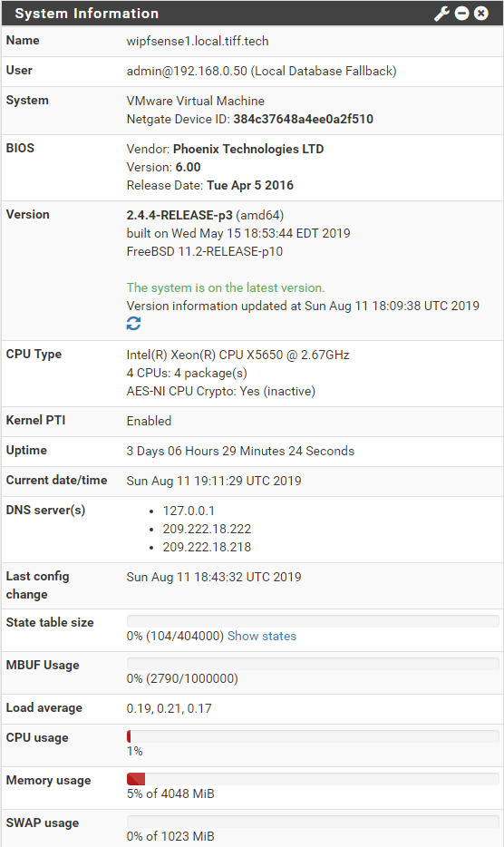Viewport: 504px width, 847px height.
Task: Click DNS server entry 127.0.0.1
Action: [189, 511]
